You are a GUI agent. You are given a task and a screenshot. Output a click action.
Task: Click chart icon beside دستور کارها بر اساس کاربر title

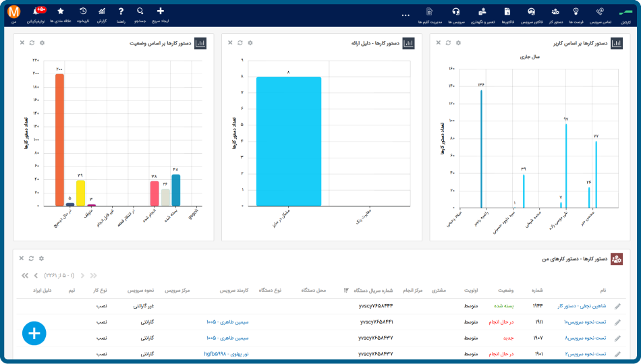point(617,43)
